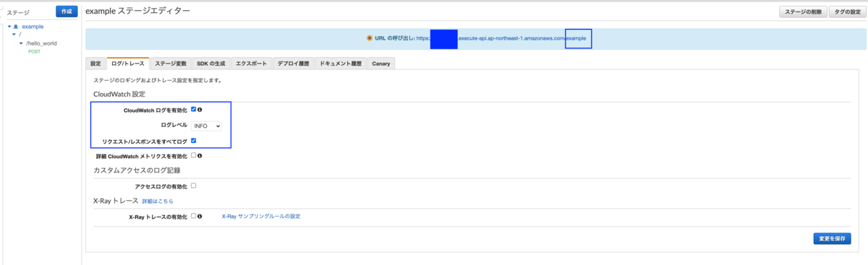
Task: Switch to the エクスポート tab
Action: pos(251,64)
